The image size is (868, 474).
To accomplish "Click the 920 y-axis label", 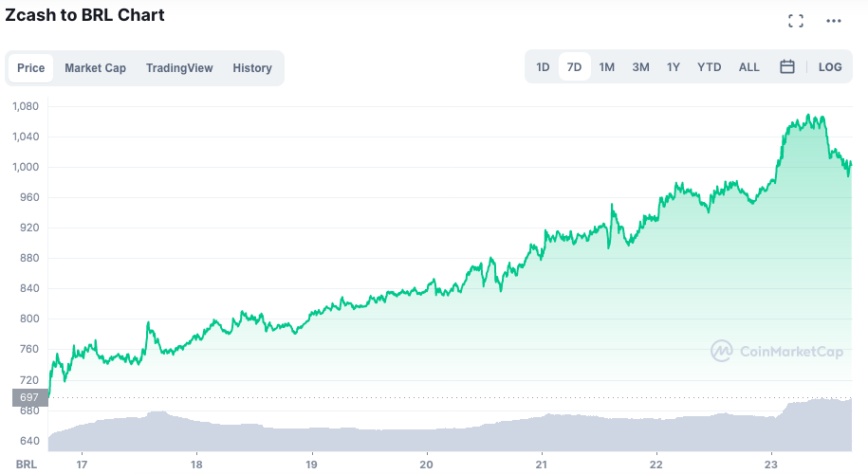I will tap(30, 228).
